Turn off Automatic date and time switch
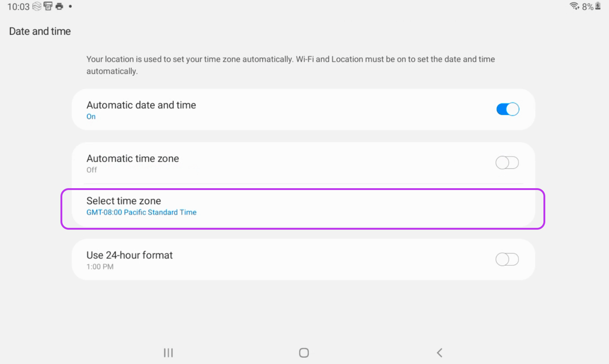The width and height of the screenshot is (609, 364). pos(507,109)
